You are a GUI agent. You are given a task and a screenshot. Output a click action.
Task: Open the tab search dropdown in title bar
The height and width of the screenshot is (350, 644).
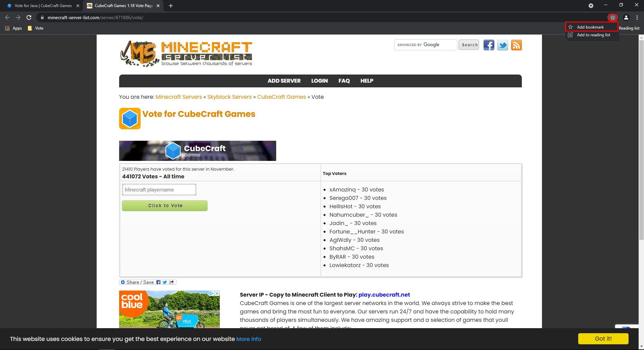coord(591,6)
